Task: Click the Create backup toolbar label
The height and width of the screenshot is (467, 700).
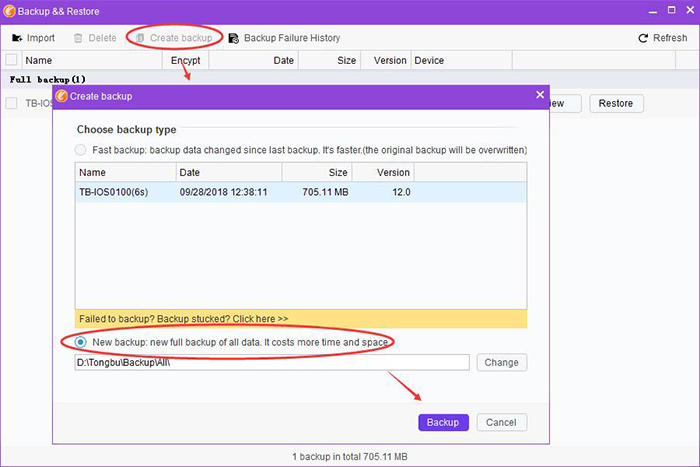Action: point(181,38)
